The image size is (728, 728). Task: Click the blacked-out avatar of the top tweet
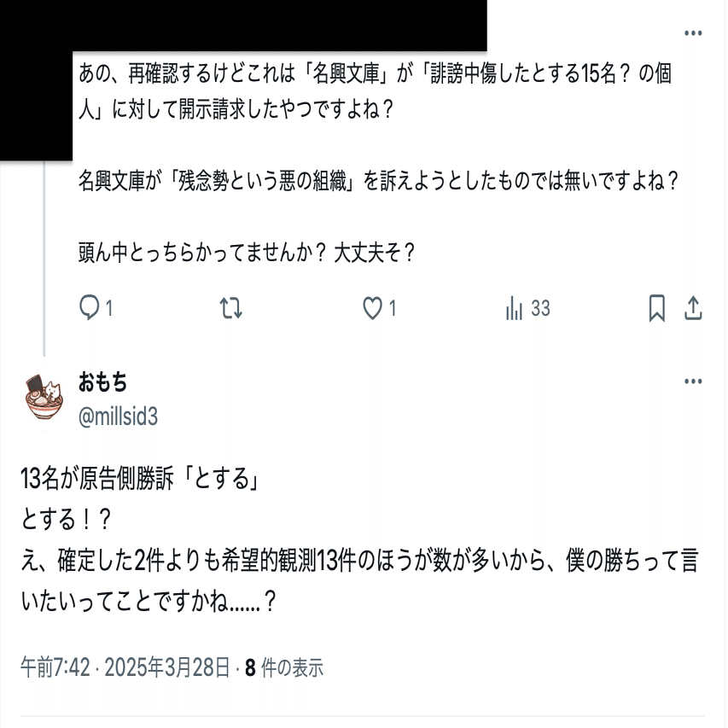click(x=36, y=106)
